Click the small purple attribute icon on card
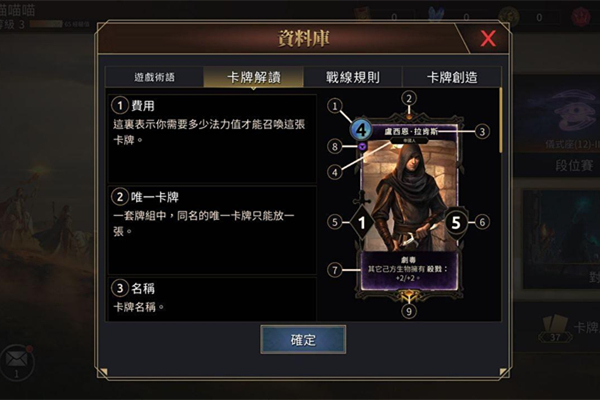This screenshot has width=600, height=400. click(x=362, y=146)
